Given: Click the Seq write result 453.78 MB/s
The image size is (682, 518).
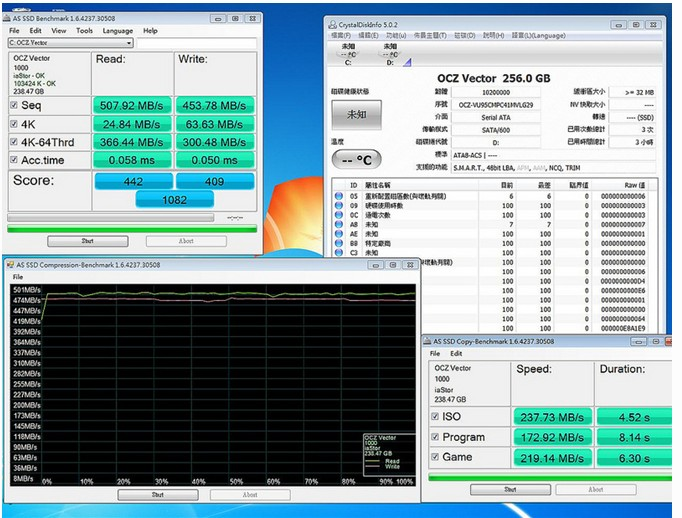Looking at the screenshot, I should 214,106.
